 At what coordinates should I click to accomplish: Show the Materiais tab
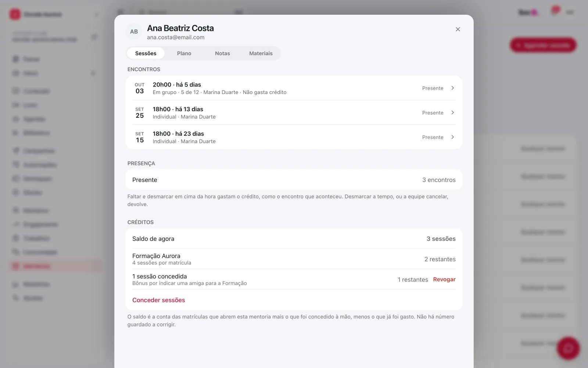click(x=261, y=53)
